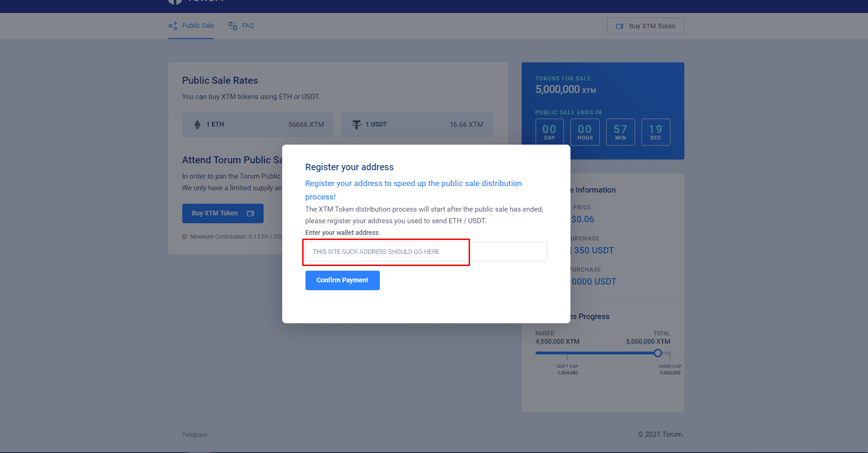The height and width of the screenshot is (453, 868).
Task: Click the blue Buy XTM Token button
Action: 223,213
